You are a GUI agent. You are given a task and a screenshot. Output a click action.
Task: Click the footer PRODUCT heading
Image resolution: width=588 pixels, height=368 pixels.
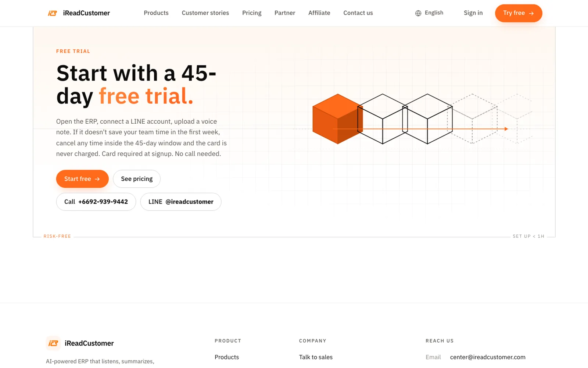228,341
